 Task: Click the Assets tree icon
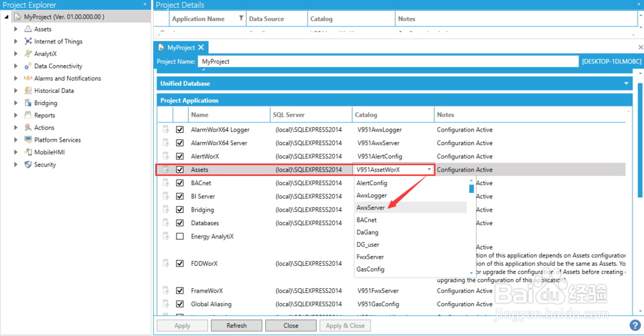[x=28, y=29]
